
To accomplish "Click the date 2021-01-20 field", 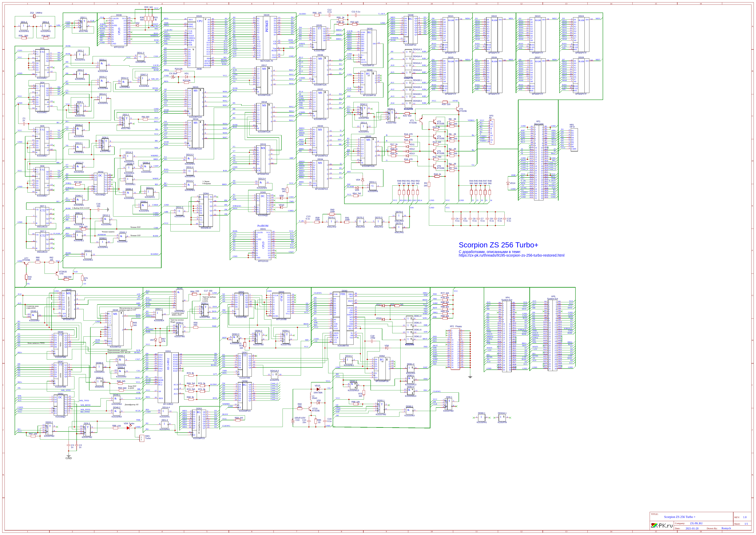I will coord(692,528).
